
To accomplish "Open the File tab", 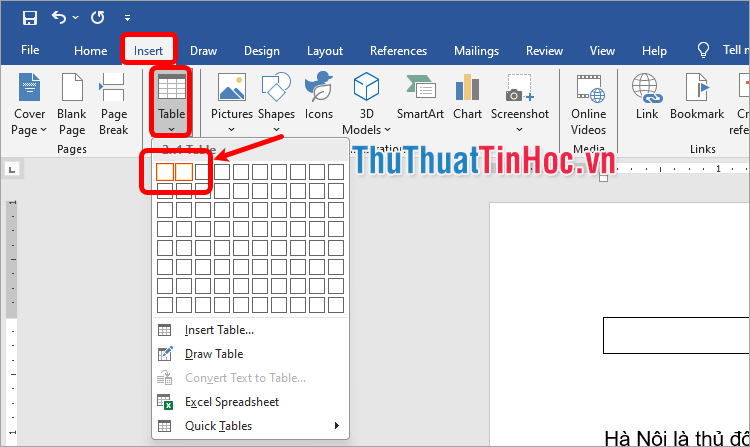I will [x=30, y=50].
